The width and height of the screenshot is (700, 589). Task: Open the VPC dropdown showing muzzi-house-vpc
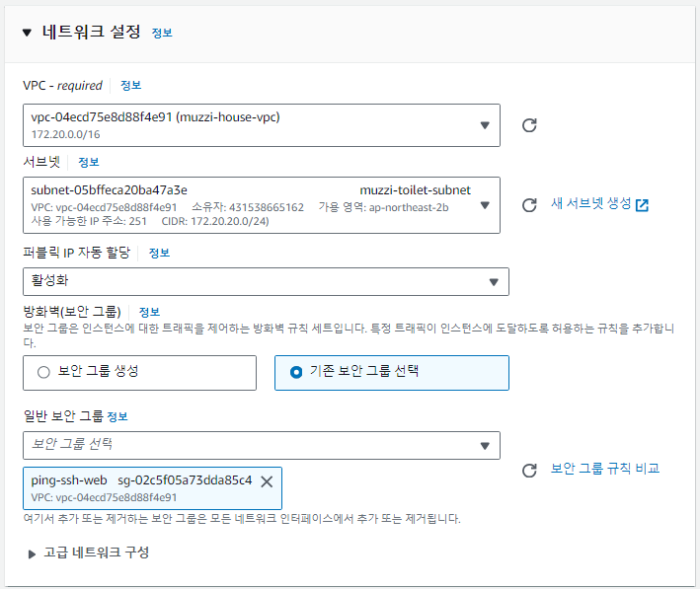(262, 125)
